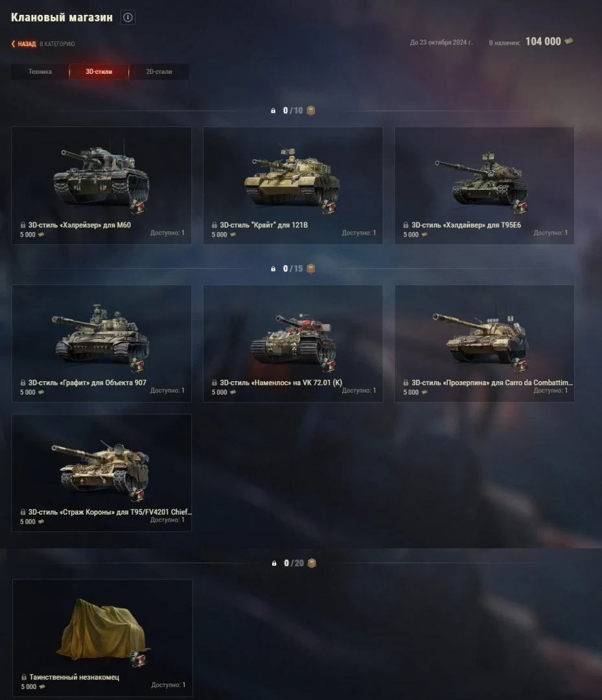Open «Прозерпина» Carro da Combattimento style card
This screenshot has width=602, height=700.
(484, 344)
